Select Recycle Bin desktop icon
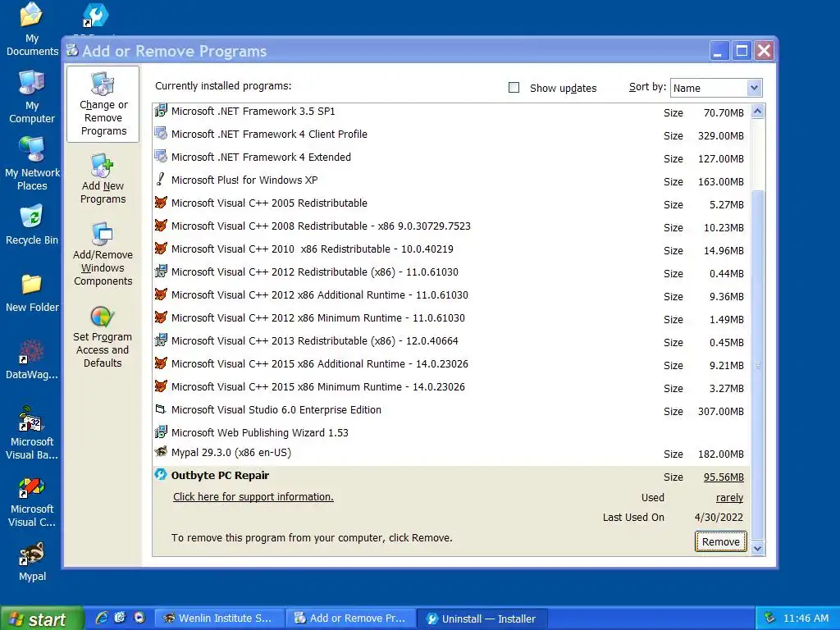This screenshot has height=630, width=840. coord(32,225)
